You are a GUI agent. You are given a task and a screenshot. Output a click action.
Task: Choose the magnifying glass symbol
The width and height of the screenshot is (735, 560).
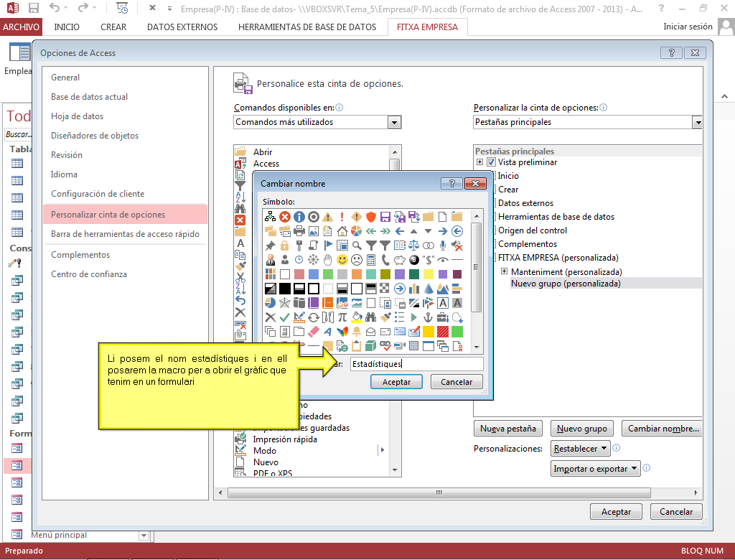(356, 246)
